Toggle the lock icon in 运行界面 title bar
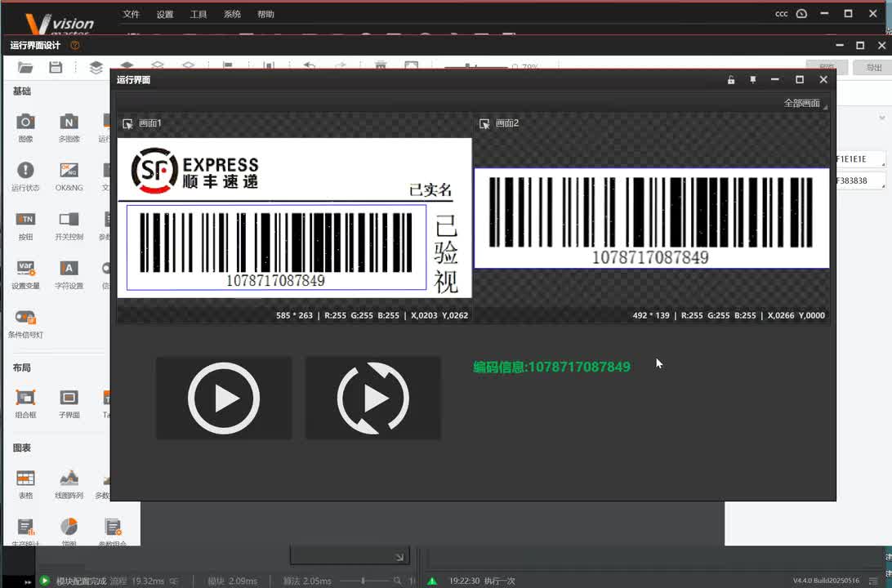Viewport: 892px width, 588px height. point(731,80)
